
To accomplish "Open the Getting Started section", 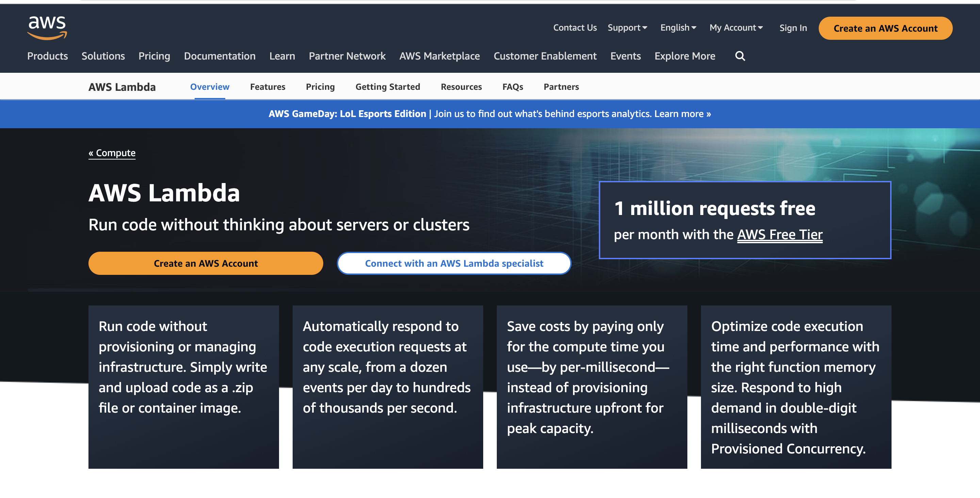I will (x=388, y=86).
